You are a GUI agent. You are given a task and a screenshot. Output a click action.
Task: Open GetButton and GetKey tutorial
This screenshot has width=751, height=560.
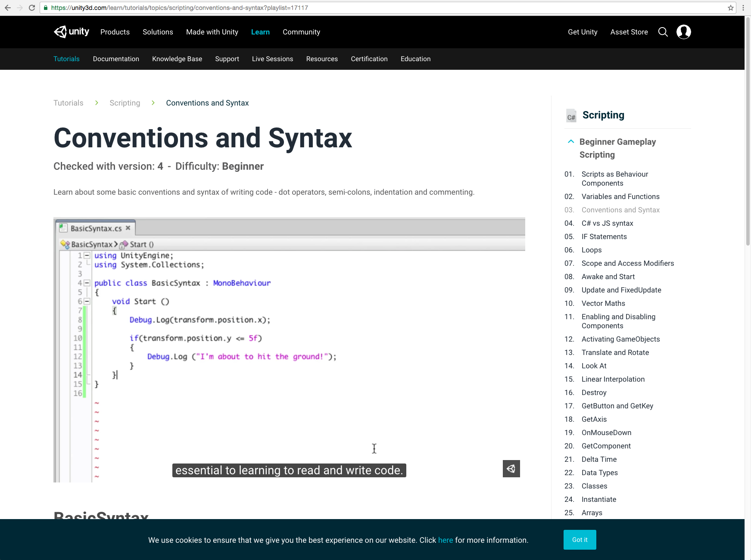[617, 406]
